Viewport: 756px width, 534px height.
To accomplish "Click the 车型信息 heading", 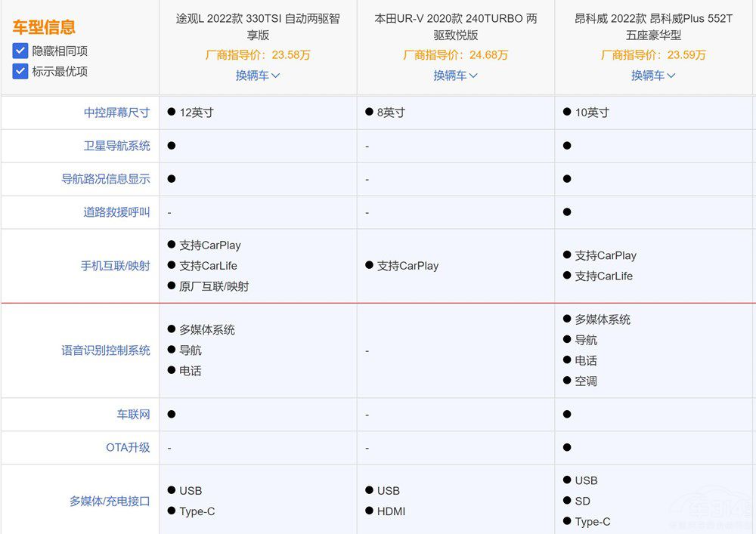I will pyautogui.click(x=44, y=28).
